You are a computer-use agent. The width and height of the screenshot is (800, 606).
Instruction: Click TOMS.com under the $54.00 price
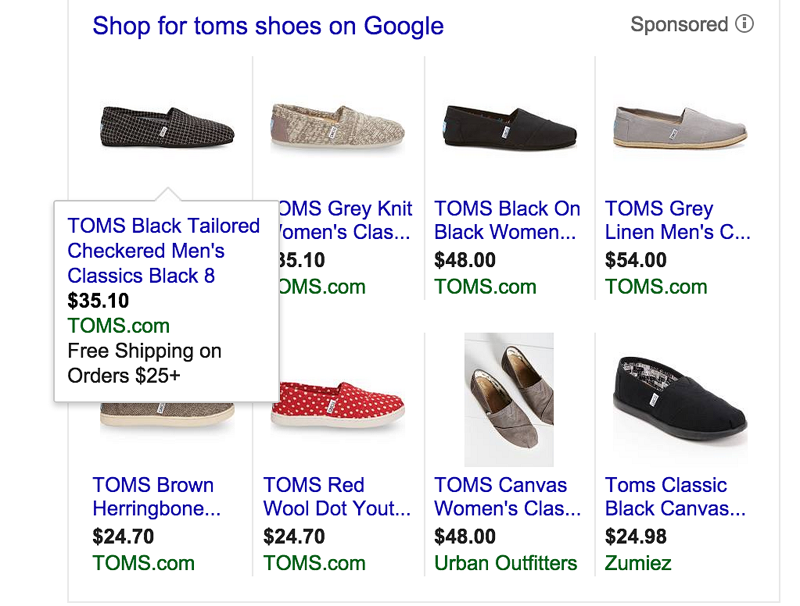click(656, 287)
